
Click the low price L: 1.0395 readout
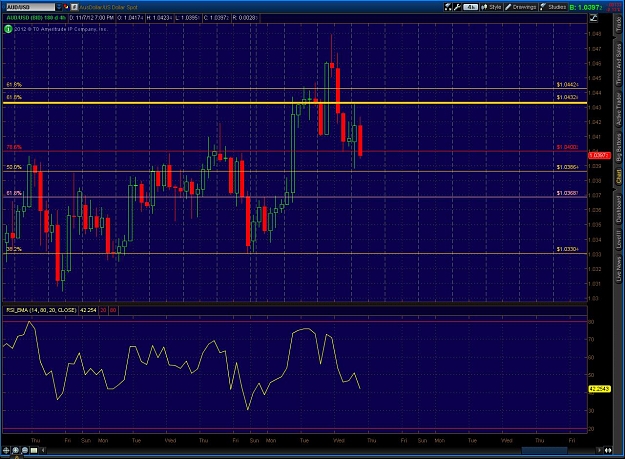(187, 18)
